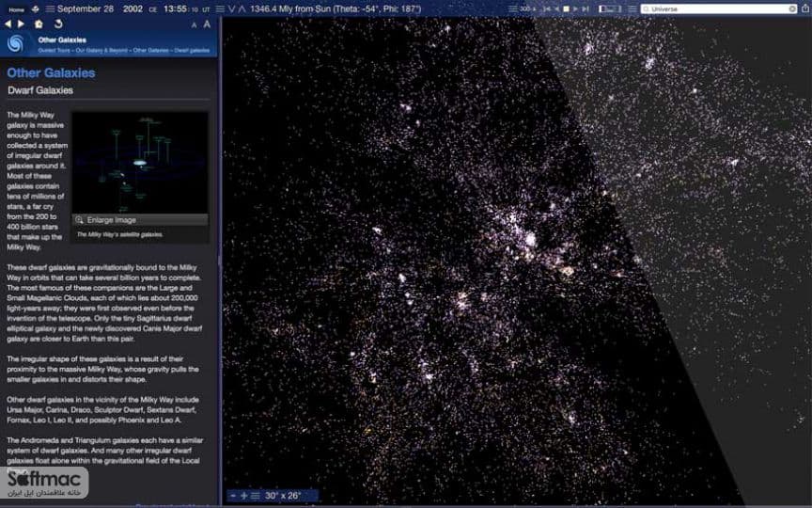Image resolution: width=812 pixels, height=508 pixels.
Task: Go back with the left arrow
Action: click(8, 24)
